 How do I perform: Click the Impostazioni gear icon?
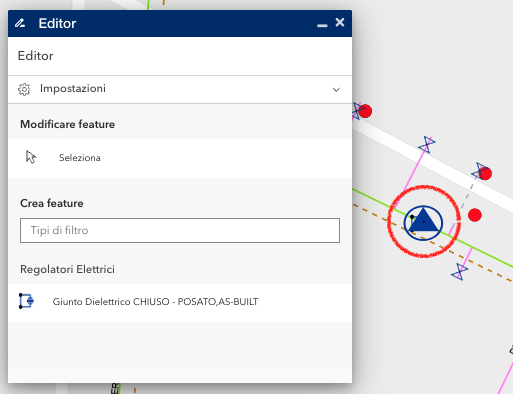(x=24, y=89)
